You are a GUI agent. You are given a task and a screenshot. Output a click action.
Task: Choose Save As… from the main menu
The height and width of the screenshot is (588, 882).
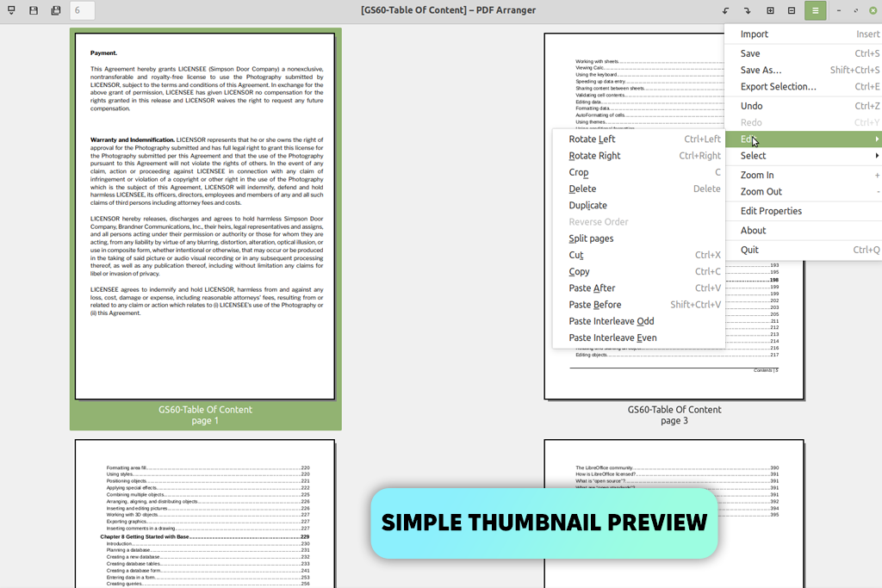804,71
